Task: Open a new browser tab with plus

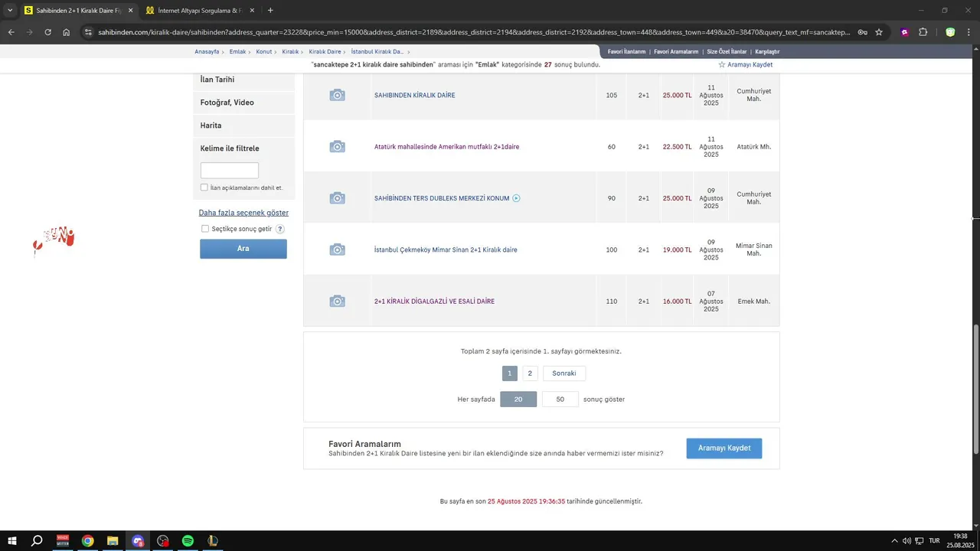Action: coord(270,11)
